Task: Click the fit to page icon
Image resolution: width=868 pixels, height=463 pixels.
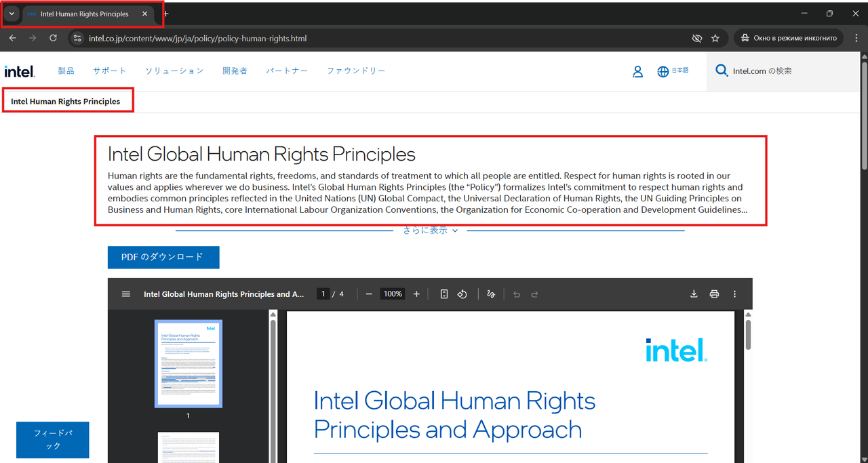Action: (x=444, y=294)
